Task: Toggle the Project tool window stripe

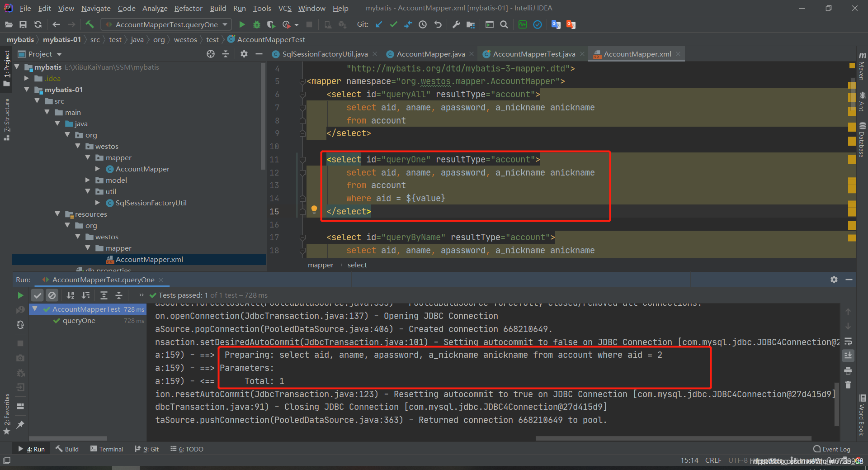Action: [x=6, y=68]
